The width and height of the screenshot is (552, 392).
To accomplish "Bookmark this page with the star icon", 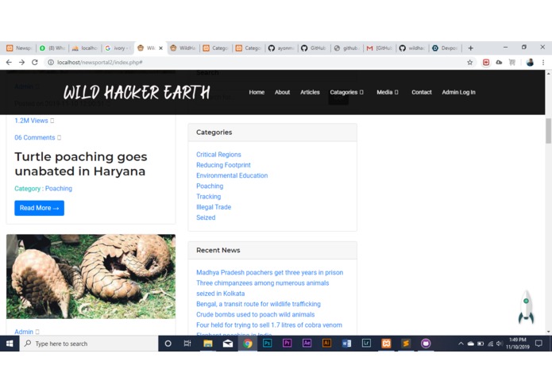I will pos(469,62).
